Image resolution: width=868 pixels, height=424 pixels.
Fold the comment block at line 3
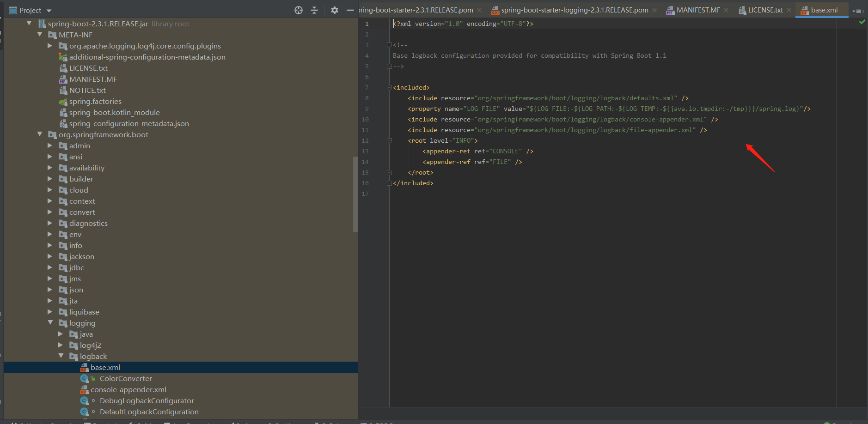(x=389, y=45)
